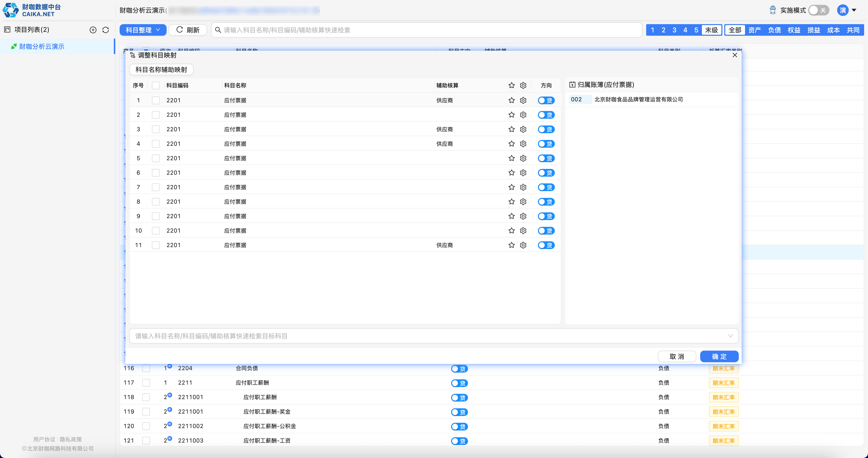
Task: Click the refresh project list icon
Action: (x=105, y=30)
